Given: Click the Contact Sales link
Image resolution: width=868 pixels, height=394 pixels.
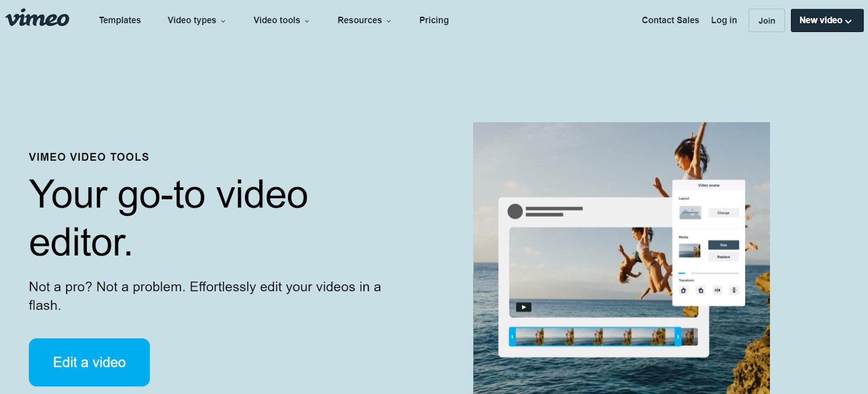Looking at the screenshot, I should 671,20.
